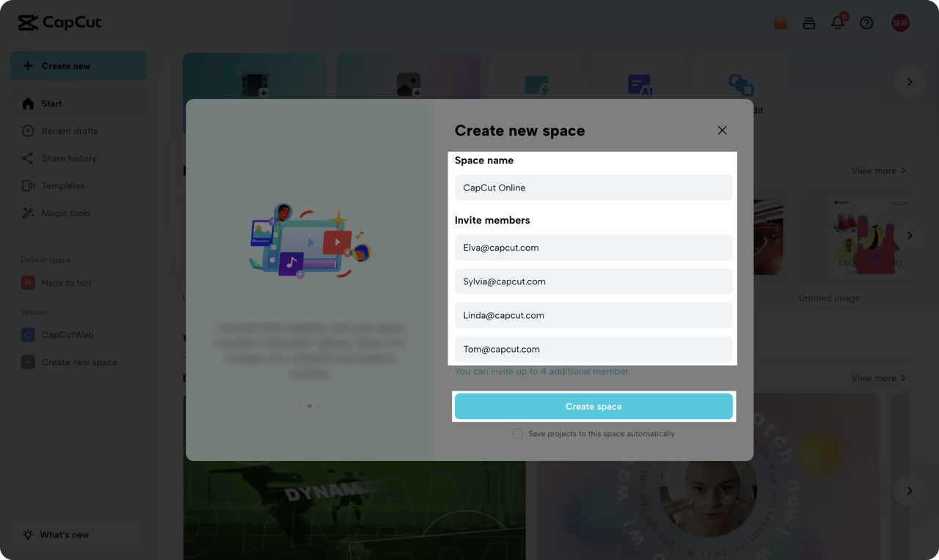The width and height of the screenshot is (939, 560).
Task: Open Templates in the sidebar
Action: [x=78, y=186]
